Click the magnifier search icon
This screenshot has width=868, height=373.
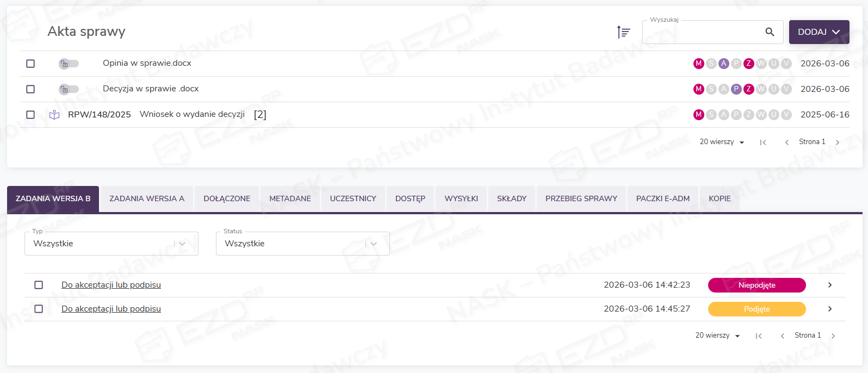click(770, 32)
